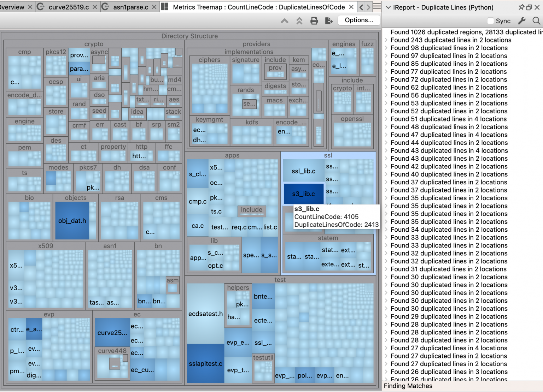543x392 pixels.
Task: Open the tab list hamburger menu
Action: point(377,7)
